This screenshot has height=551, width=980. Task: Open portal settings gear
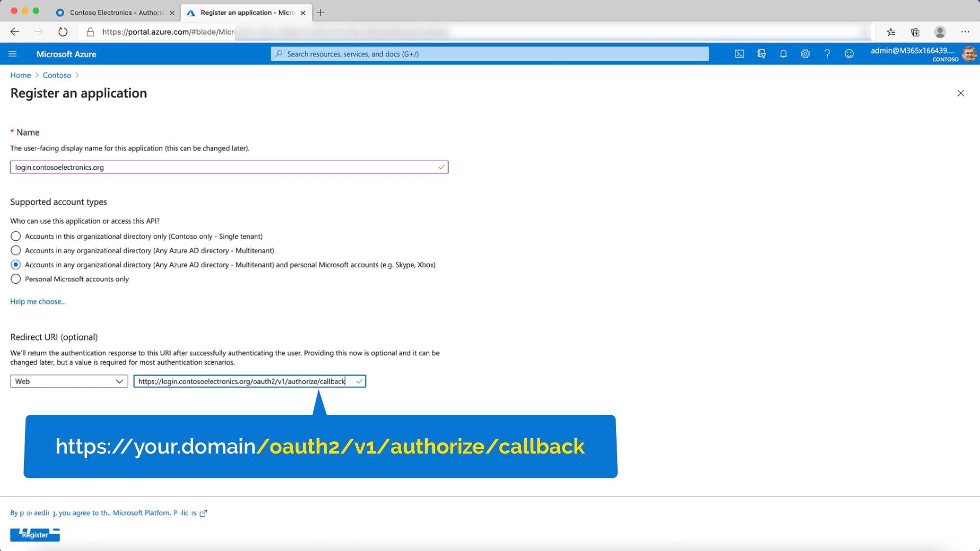pyautogui.click(x=805, y=54)
